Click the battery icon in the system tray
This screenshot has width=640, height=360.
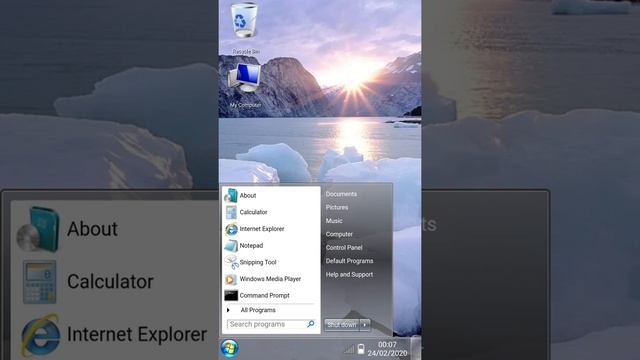pos(361,349)
